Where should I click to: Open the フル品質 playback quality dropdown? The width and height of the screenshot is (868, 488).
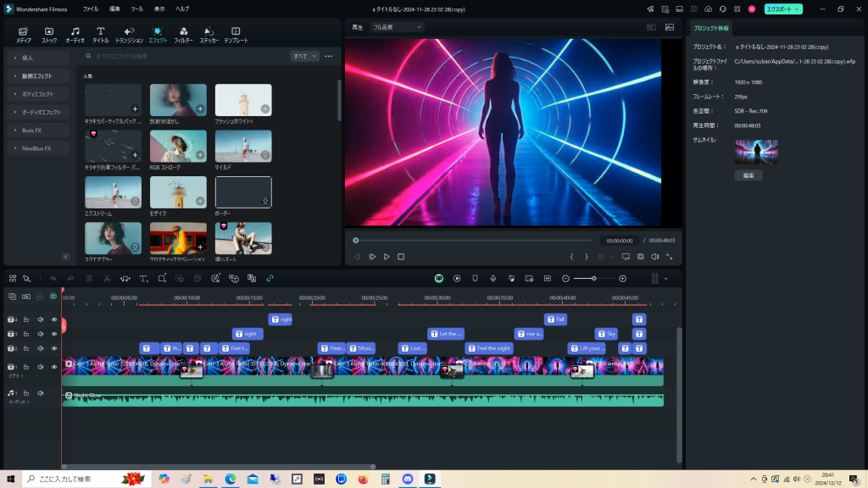397,27
